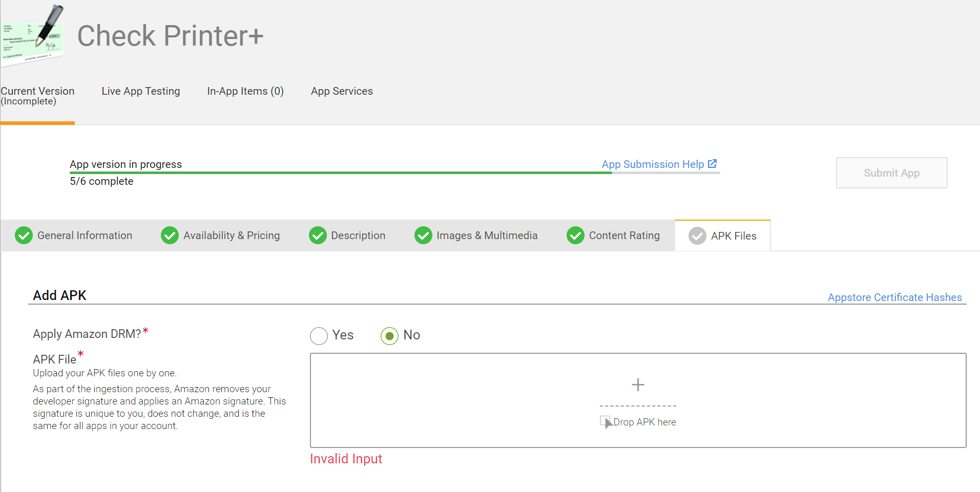The width and height of the screenshot is (980, 492).
Task: Click the General Information green checkmark icon
Action: point(24,236)
